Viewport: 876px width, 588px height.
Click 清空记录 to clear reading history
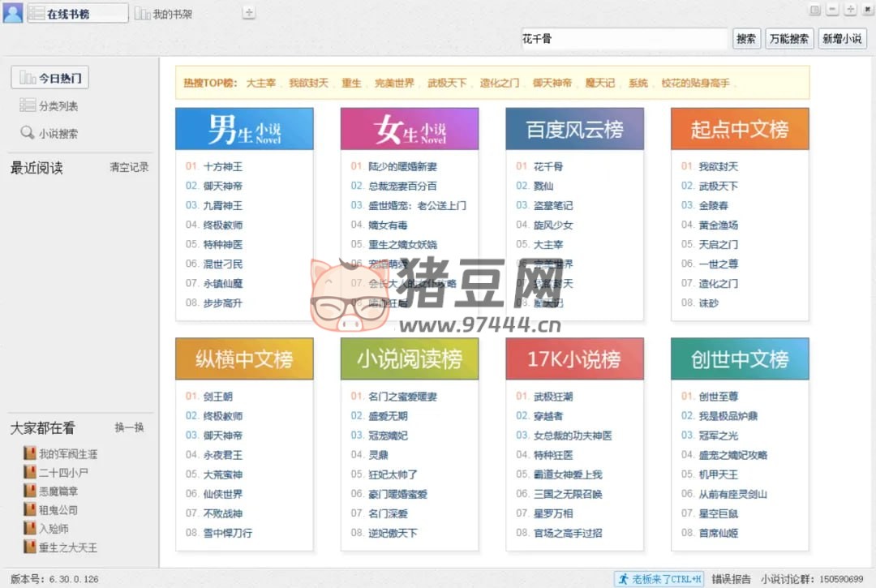pyautogui.click(x=129, y=168)
